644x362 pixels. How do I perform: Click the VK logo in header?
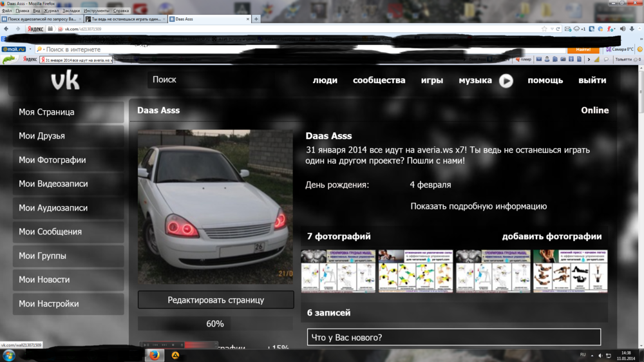coord(65,81)
